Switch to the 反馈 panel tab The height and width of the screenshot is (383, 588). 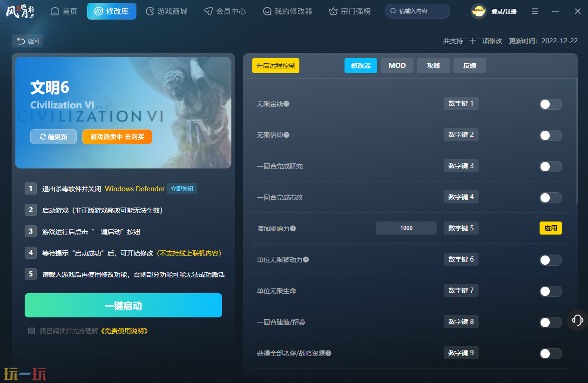pyautogui.click(x=470, y=66)
